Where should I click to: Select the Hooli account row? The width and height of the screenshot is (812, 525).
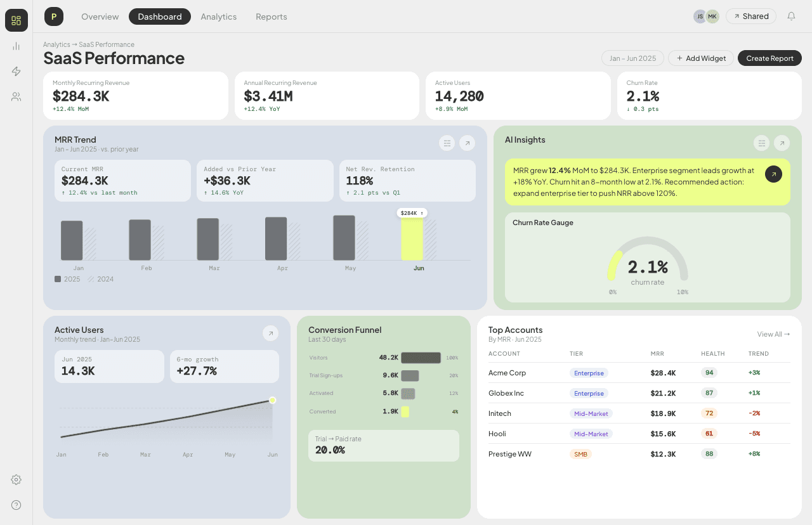(x=639, y=434)
